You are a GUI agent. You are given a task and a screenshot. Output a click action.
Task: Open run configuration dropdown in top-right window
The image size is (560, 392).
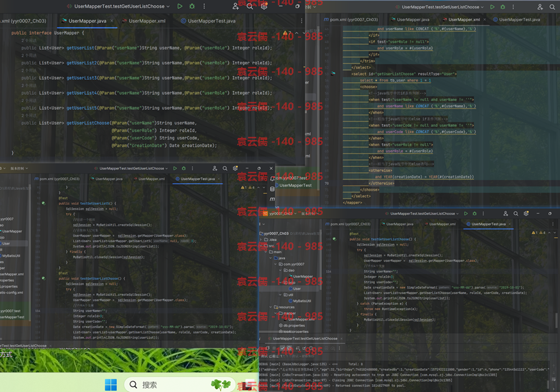440,7
